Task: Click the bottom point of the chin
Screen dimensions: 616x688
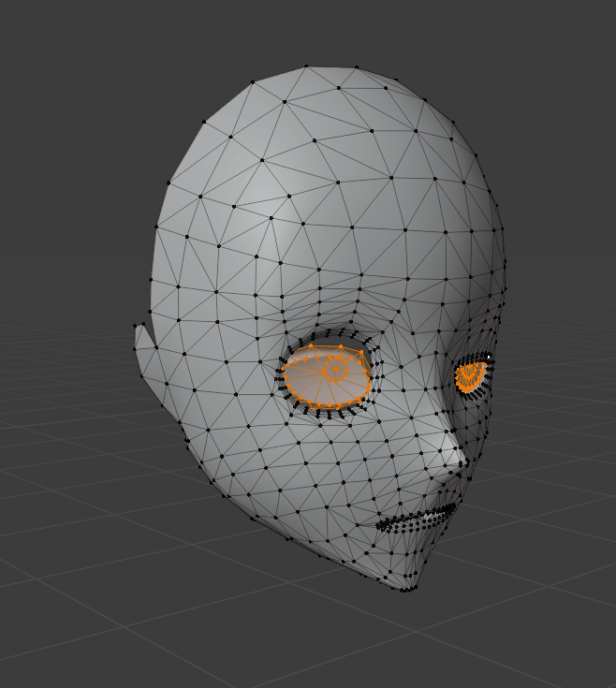Action: click(404, 589)
